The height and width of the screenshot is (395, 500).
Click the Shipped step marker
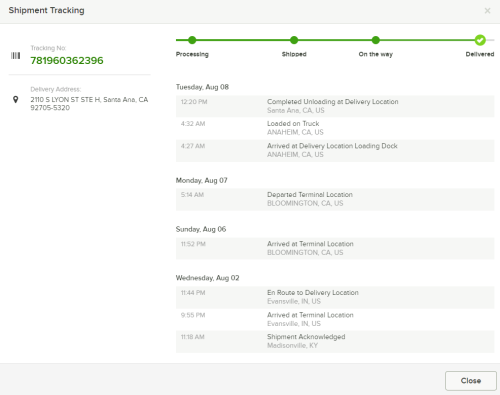tap(294, 40)
